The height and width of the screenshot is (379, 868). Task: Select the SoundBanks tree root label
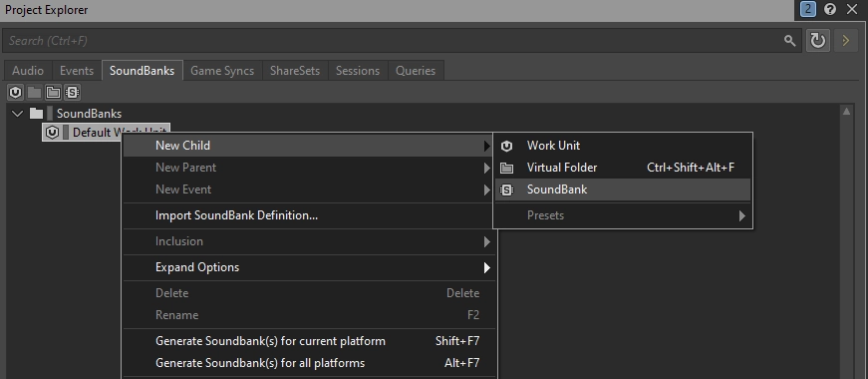(x=89, y=114)
